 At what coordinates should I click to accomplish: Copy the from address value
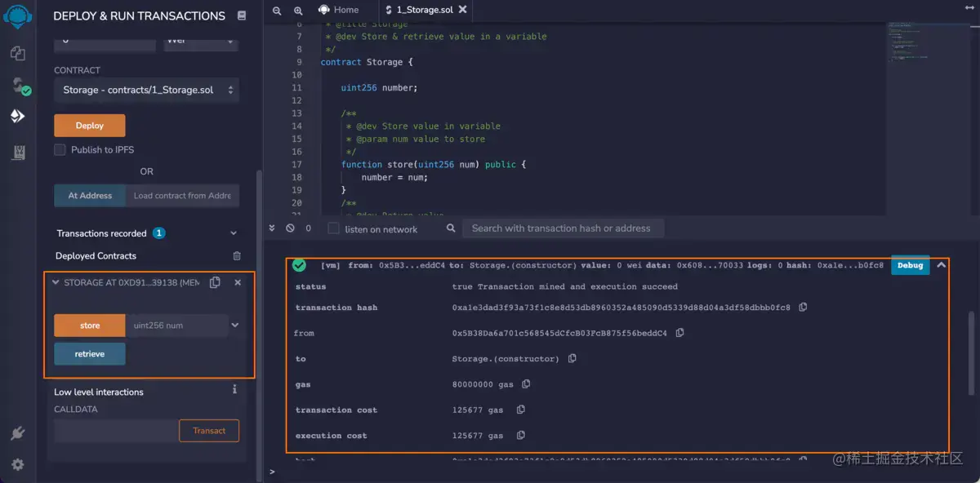click(679, 333)
